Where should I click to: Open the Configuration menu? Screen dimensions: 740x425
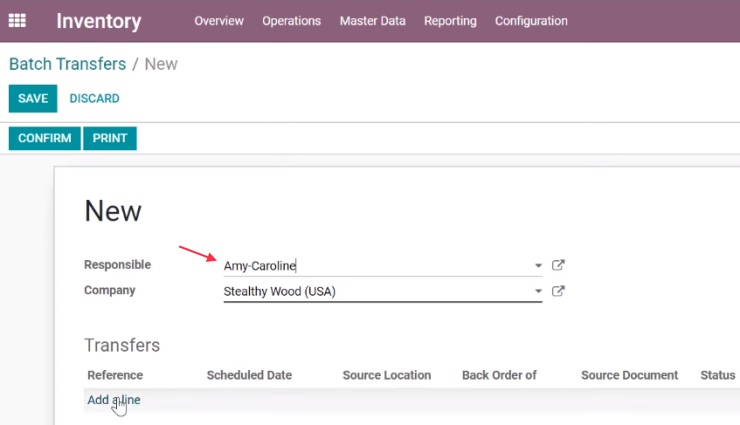pyautogui.click(x=531, y=21)
